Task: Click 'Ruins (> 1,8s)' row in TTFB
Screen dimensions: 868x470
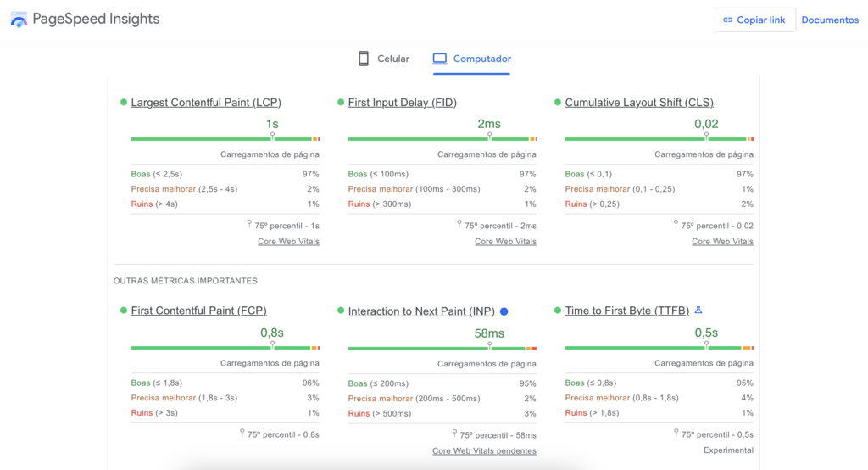Action: pos(659,413)
